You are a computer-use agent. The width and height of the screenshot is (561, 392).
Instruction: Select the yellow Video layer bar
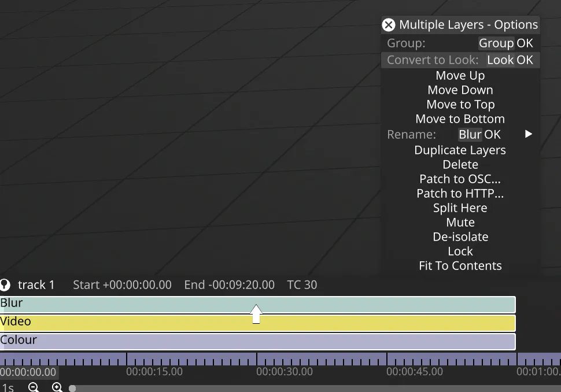pyautogui.click(x=257, y=323)
